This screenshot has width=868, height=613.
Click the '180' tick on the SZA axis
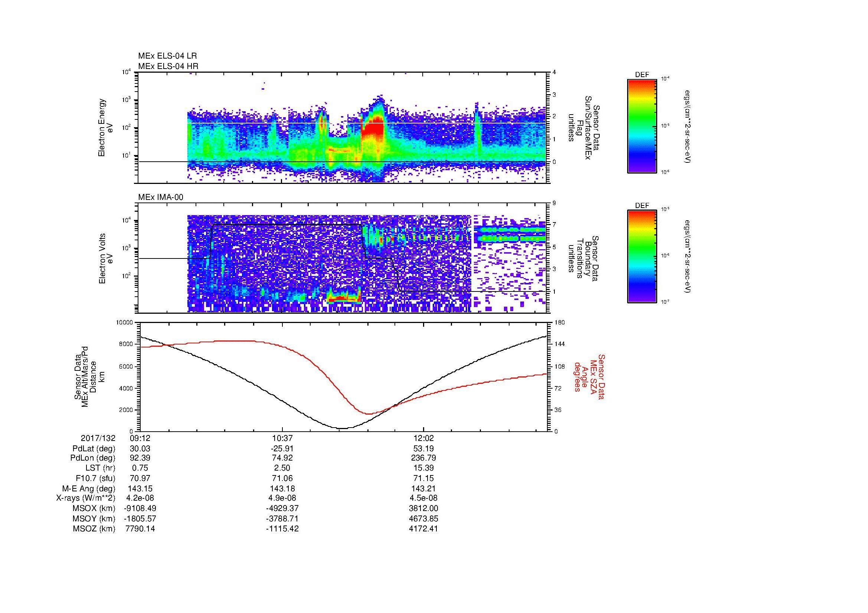click(x=560, y=323)
